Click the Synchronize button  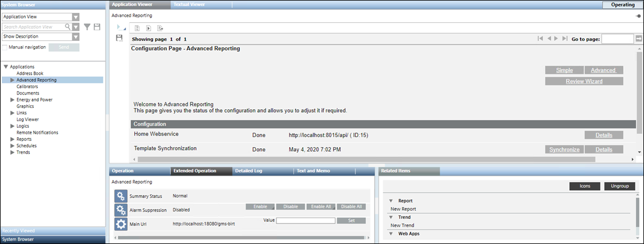click(564, 149)
